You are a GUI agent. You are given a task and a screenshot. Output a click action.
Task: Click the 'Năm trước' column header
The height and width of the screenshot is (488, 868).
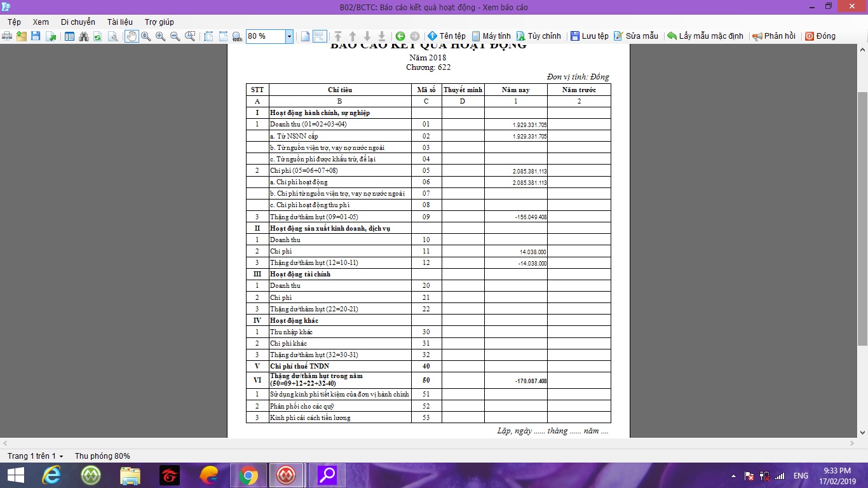[579, 90]
